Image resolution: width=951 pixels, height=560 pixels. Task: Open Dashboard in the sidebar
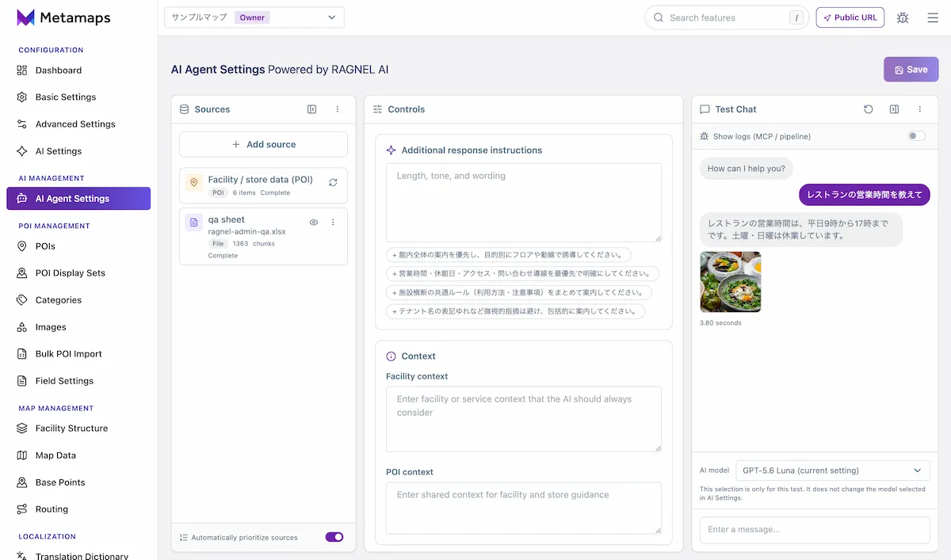(78, 70)
